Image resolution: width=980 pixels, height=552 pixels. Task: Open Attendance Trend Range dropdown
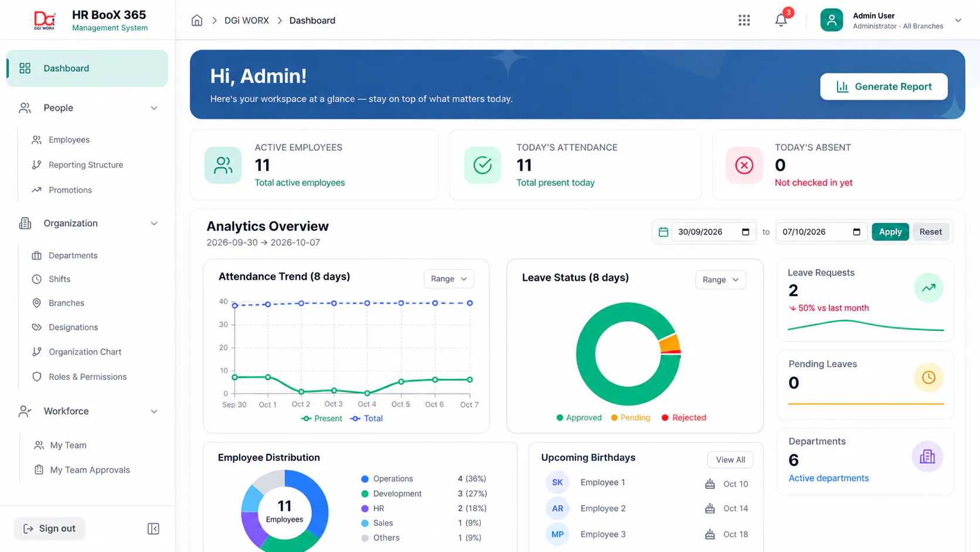[449, 279]
